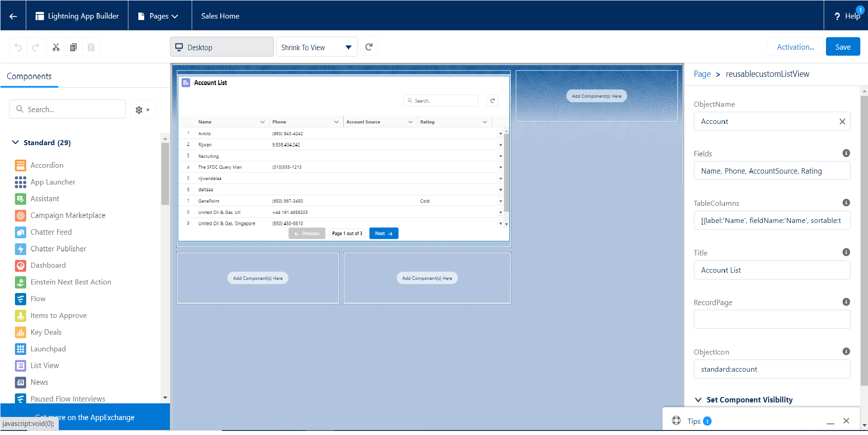
Task: Click Add Component(s) Here in bottom-left region
Action: (x=258, y=278)
